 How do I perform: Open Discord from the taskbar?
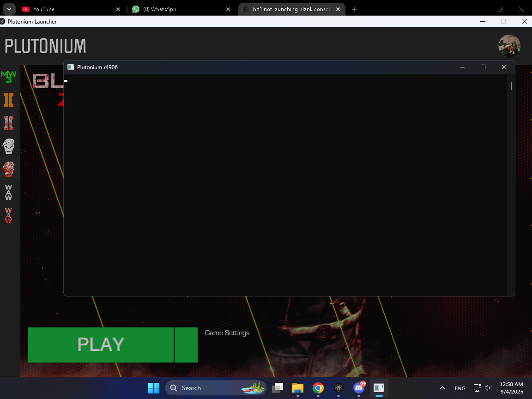point(359,388)
